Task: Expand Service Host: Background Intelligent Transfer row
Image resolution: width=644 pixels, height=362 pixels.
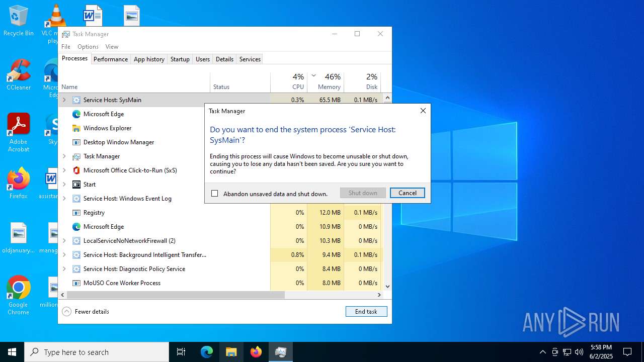Action: coord(64,255)
